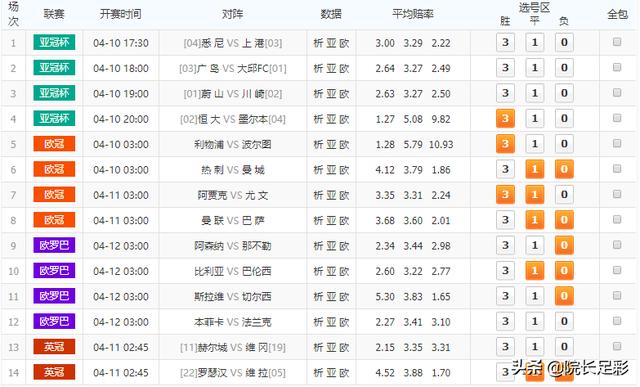Click the 欧罗巴 league tag in row 10
640x387 pixels.
[54, 271]
